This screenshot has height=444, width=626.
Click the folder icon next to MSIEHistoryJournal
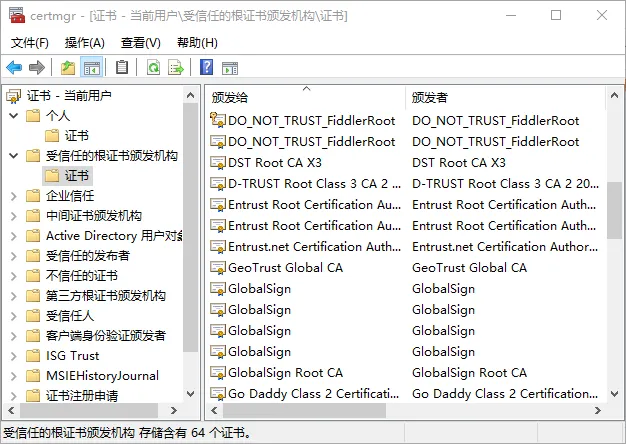[x=33, y=375]
